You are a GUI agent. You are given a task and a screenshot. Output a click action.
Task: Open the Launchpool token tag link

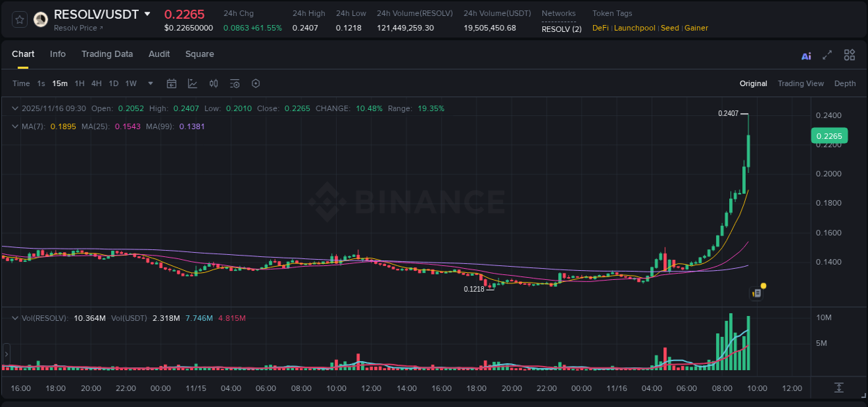click(x=634, y=28)
